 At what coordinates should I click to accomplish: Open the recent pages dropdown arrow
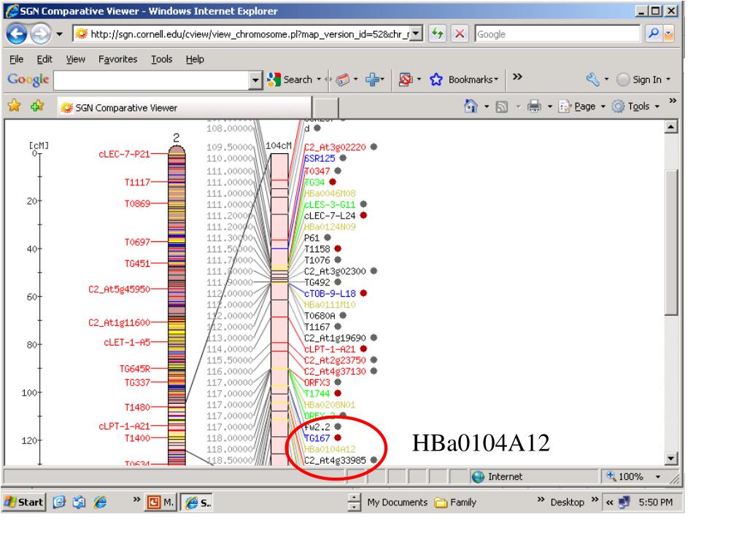60,34
